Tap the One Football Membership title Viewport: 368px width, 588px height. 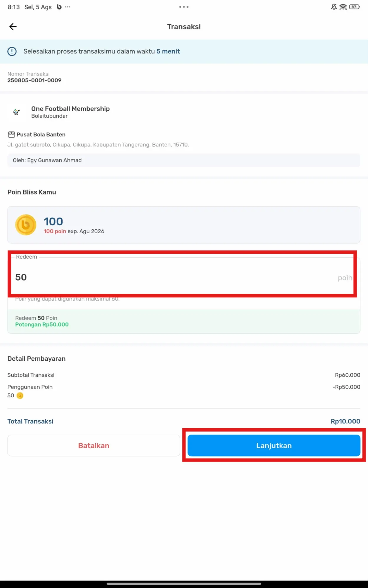(x=70, y=109)
